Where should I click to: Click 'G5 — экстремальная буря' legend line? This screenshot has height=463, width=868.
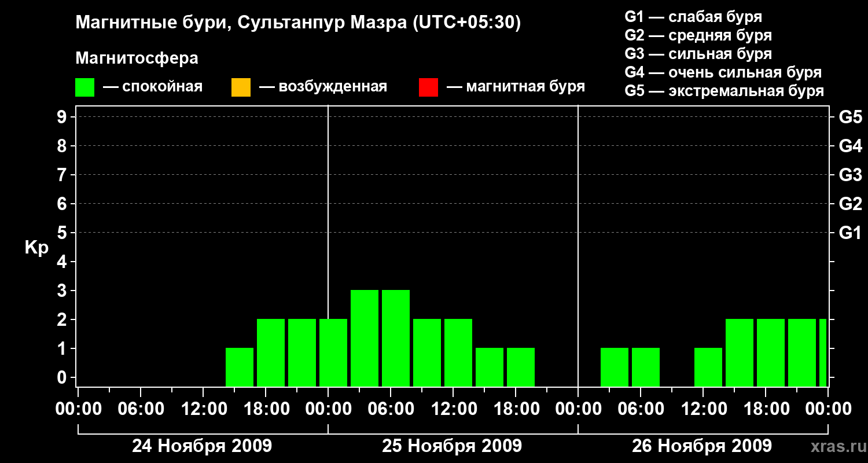[x=724, y=91]
